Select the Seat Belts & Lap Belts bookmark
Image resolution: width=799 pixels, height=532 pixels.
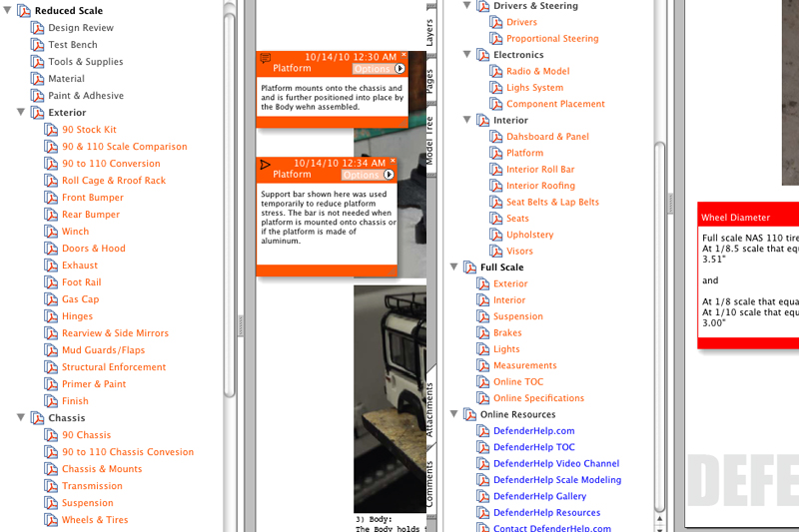tap(552, 202)
